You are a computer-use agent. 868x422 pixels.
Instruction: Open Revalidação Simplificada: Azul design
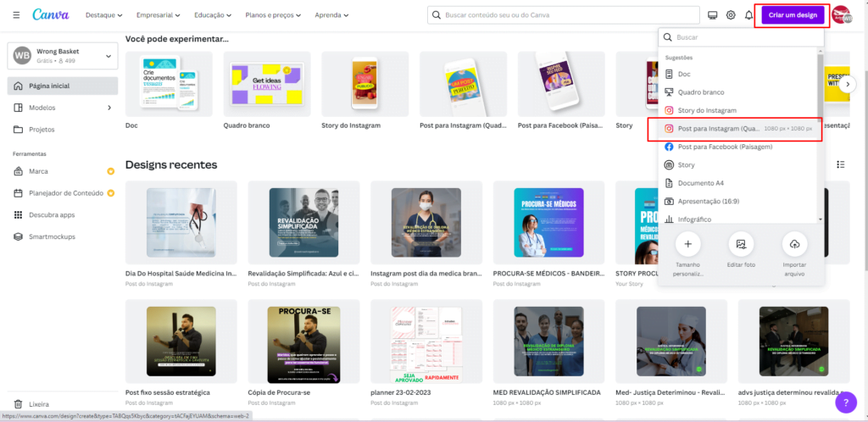[304, 222]
